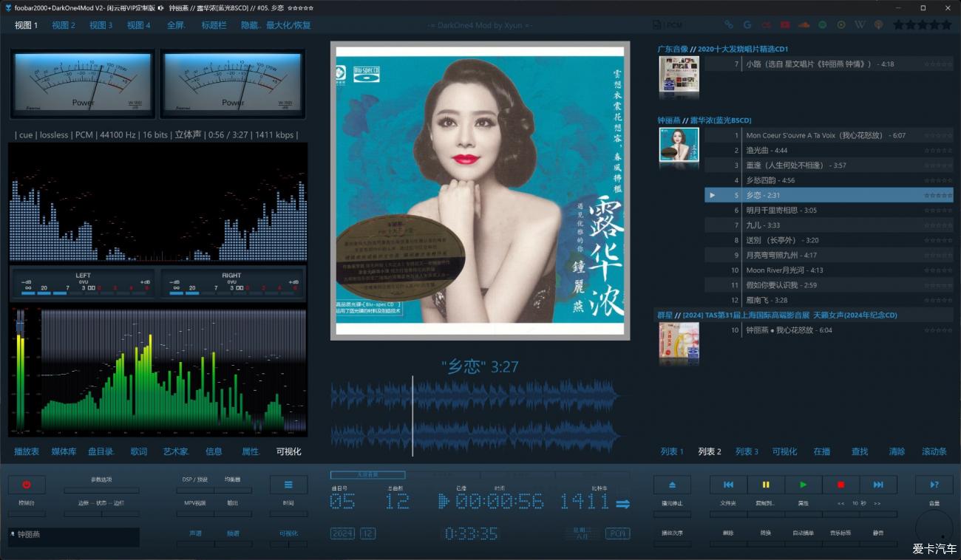Click the Wikipedia W icon

click(860, 24)
